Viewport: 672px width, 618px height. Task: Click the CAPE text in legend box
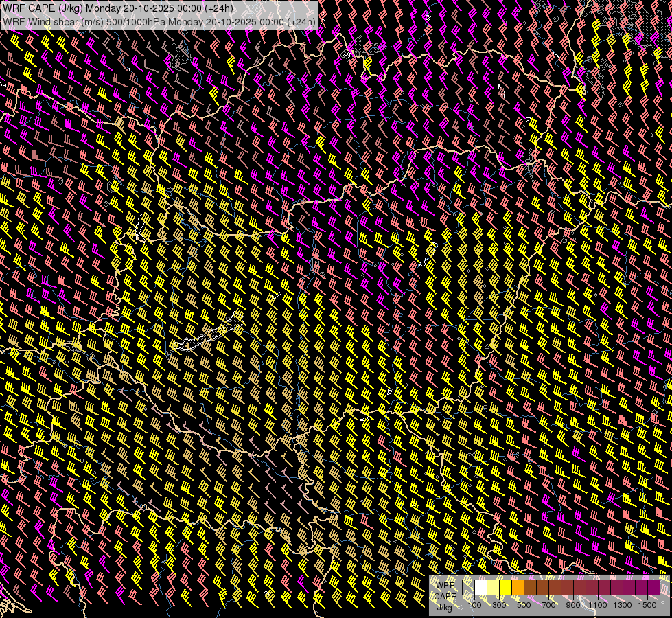pos(445,596)
